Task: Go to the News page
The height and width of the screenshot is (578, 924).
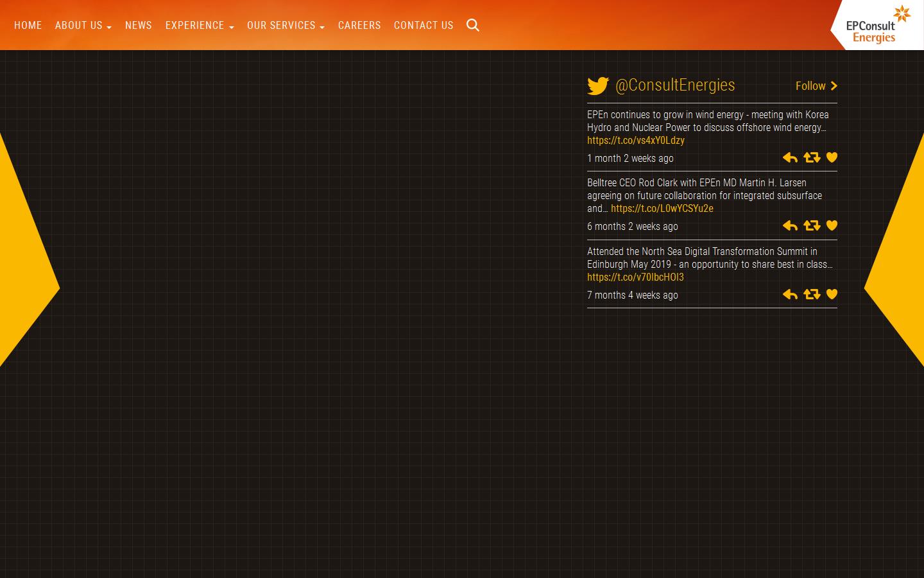Action: pos(139,26)
